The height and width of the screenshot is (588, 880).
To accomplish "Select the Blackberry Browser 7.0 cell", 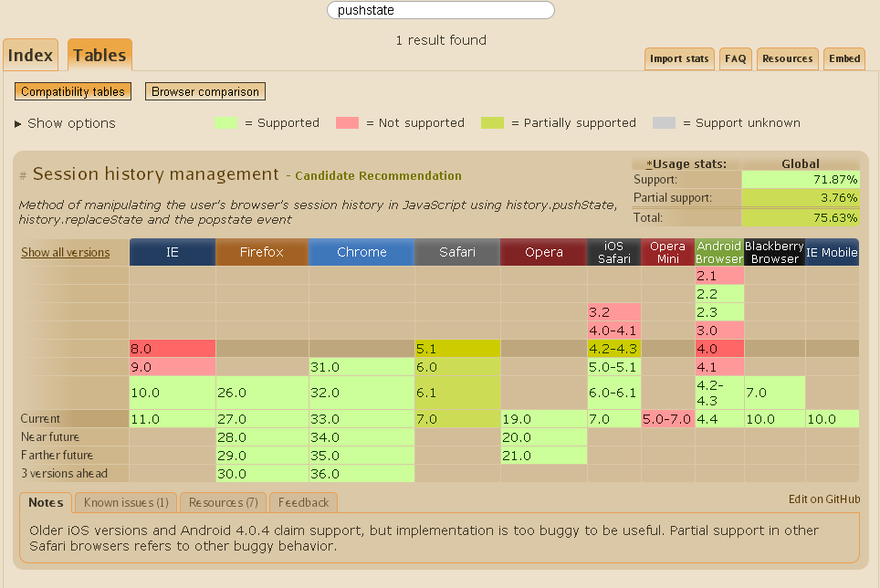I will click(x=774, y=393).
